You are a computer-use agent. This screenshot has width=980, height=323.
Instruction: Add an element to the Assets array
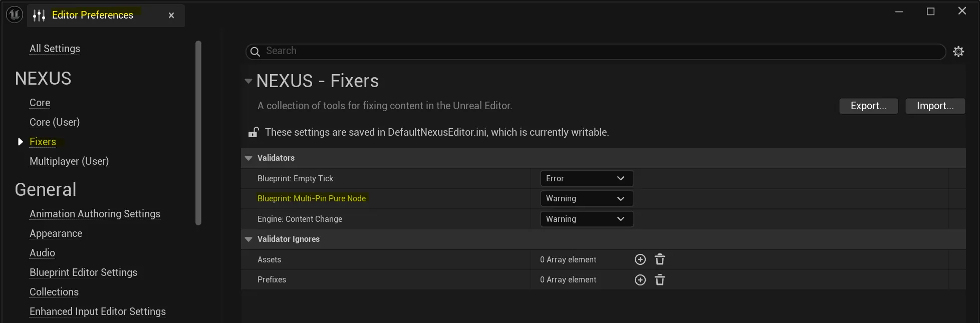640,259
